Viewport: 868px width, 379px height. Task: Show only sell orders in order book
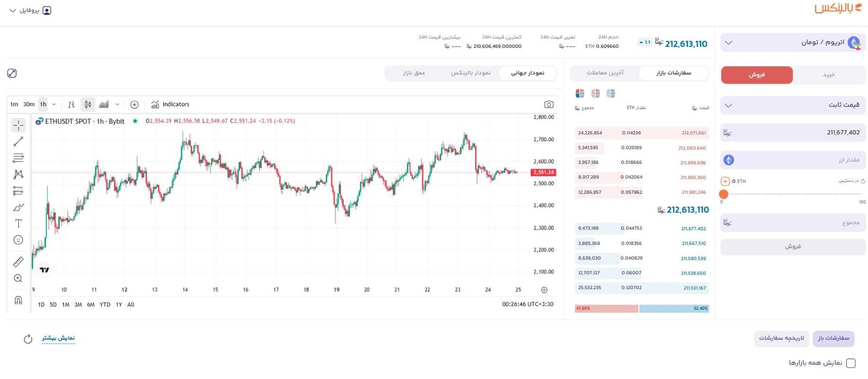[x=595, y=93]
